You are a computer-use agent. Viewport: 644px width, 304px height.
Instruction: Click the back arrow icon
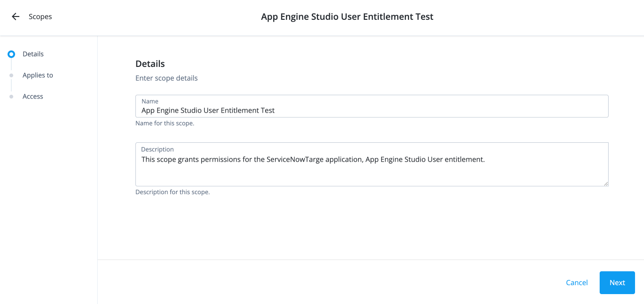[x=16, y=16]
